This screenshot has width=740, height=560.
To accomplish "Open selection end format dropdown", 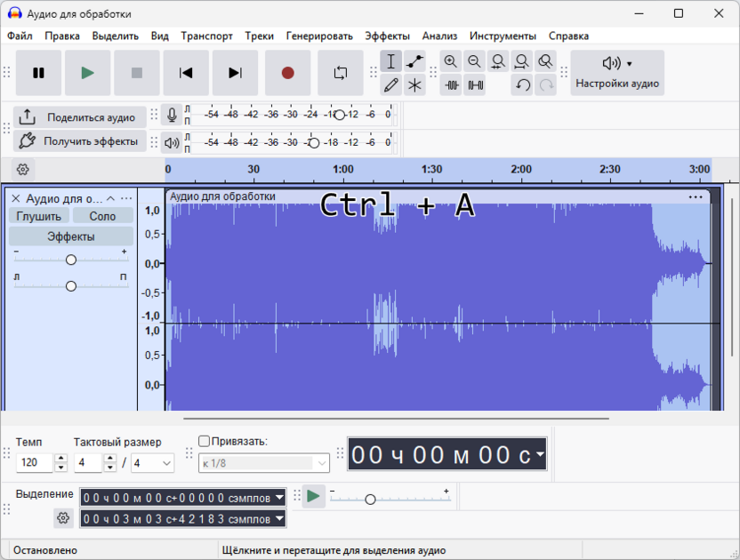I will pyautogui.click(x=280, y=518).
